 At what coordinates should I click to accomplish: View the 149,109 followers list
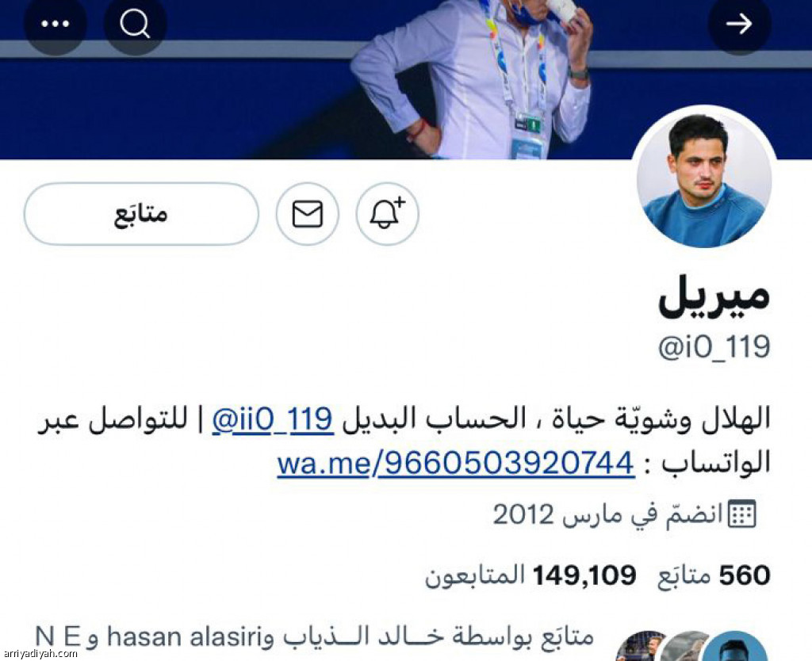tap(530, 576)
